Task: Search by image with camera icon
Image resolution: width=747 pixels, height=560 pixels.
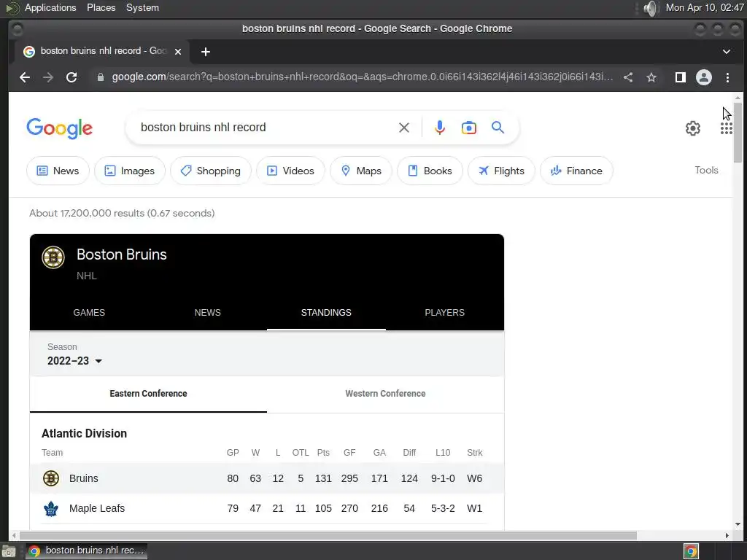Action: (469, 128)
